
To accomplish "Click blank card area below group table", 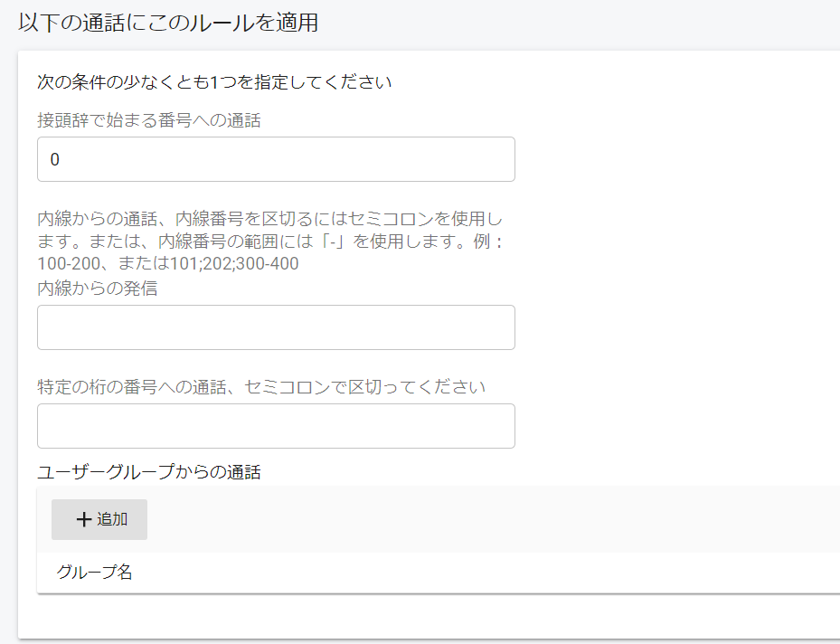I will click(429, 616).
